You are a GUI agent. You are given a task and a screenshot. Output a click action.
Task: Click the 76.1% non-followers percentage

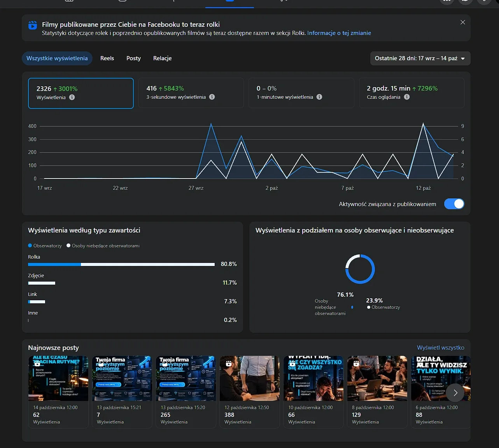(345, 295)
